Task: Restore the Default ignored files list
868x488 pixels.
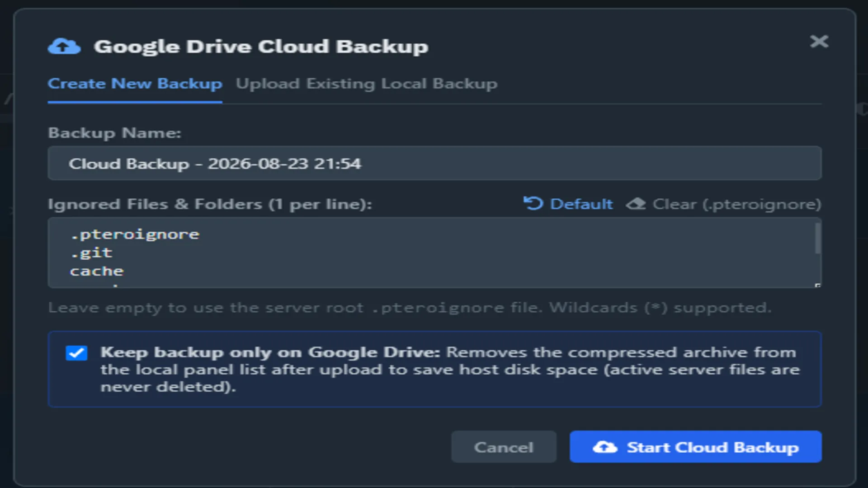Action: [568, 204]
